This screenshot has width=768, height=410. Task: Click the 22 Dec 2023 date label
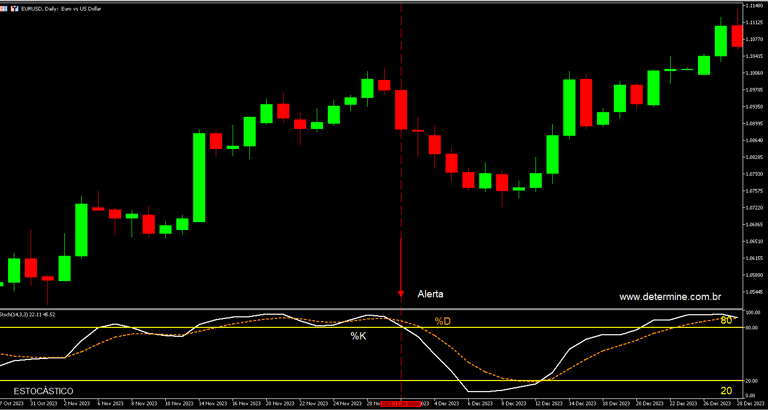point(681,404)
